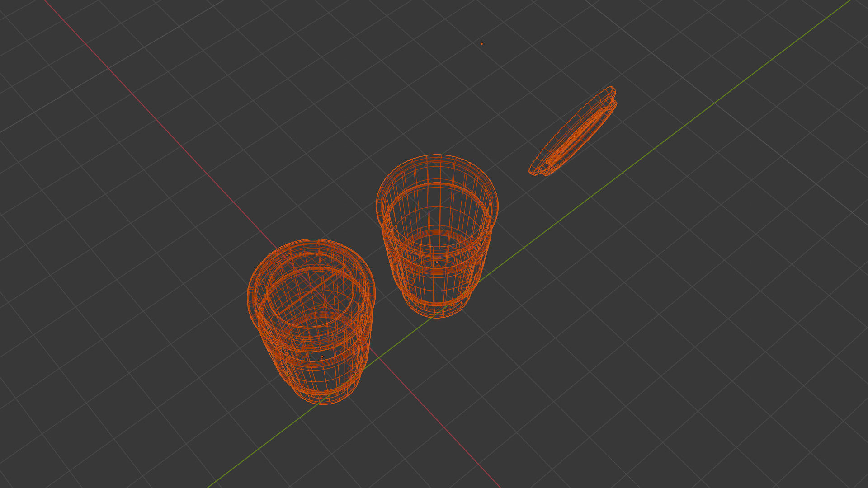Select the detached tilted lid wireframe

pos(573,131)
